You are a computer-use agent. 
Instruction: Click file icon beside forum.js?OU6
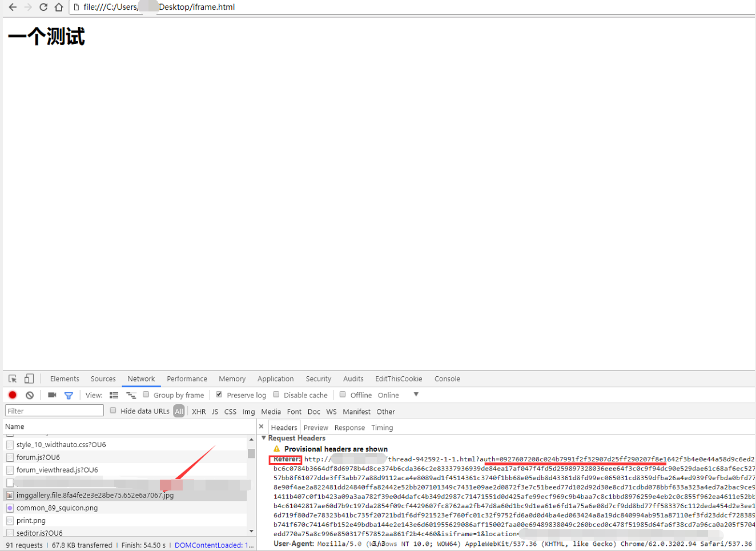coord(10,457)
